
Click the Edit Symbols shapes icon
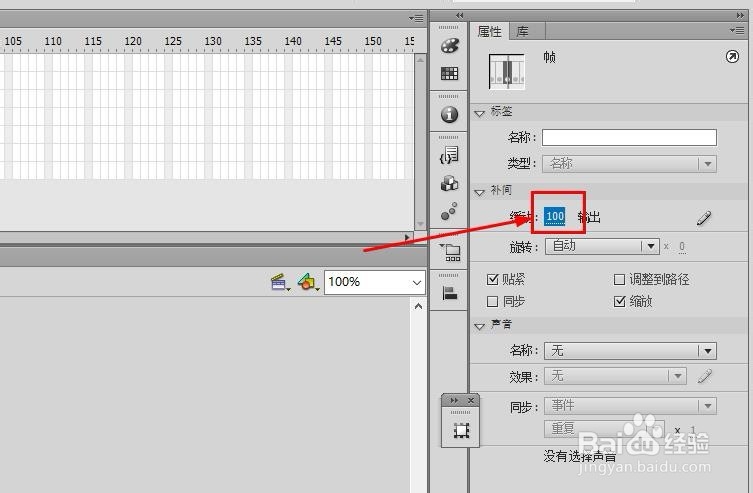tap(307, 282)
